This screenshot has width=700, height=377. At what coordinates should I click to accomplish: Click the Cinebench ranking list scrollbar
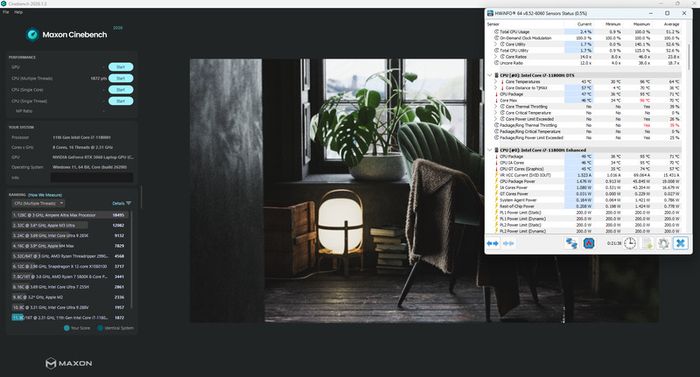click(x=131, y=259)
